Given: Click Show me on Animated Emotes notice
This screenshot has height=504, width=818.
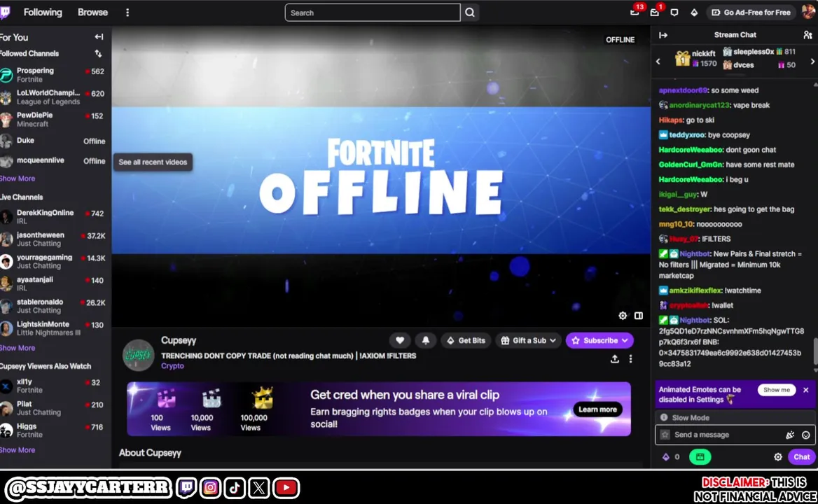Looking at the screenshot, I should (776, 390).
